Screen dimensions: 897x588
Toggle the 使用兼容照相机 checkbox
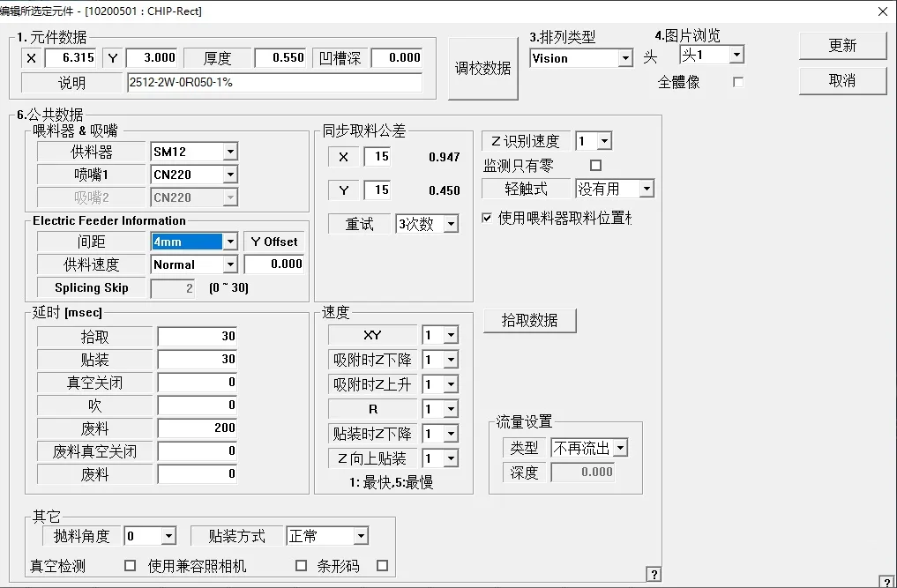click(301, 566)
